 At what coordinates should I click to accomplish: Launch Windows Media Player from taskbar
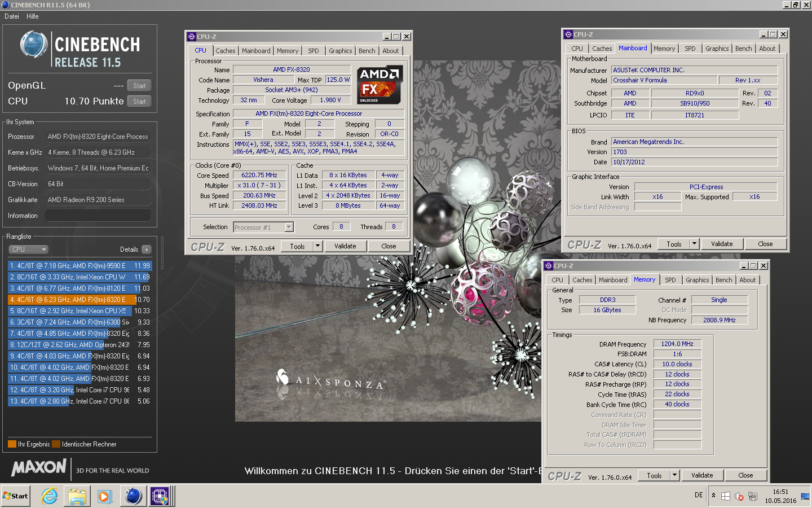pyautogui.click(x=104, y=496)
